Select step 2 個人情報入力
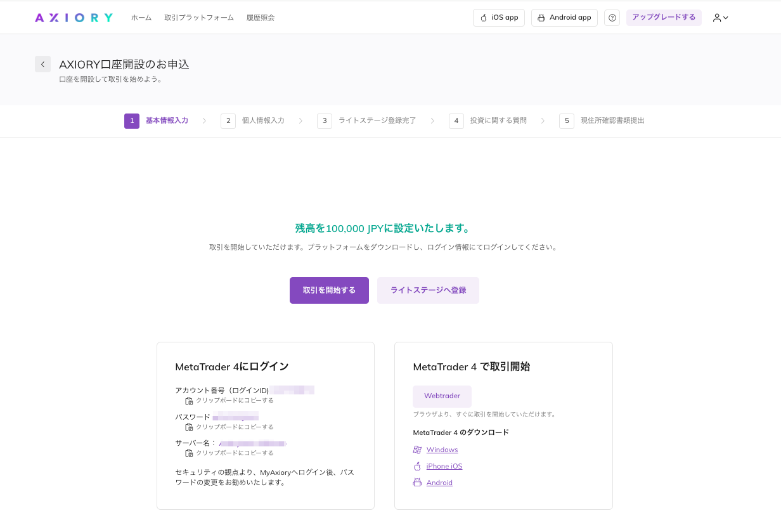 (x=253, y=120)
